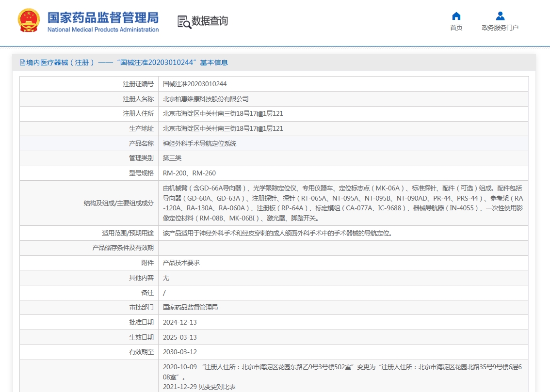Image resolution: width=550 pixels, height=392 pixels.
Task: Go to 首页 via home icon
Action: pos(456,16)
